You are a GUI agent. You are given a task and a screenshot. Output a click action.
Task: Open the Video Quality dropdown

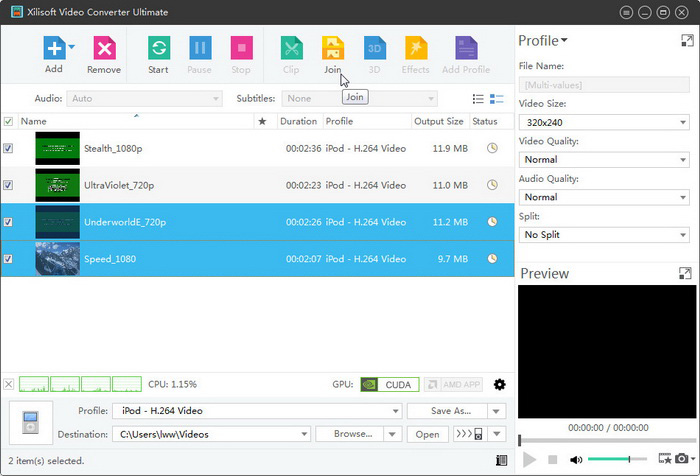(x=604, y=160)
